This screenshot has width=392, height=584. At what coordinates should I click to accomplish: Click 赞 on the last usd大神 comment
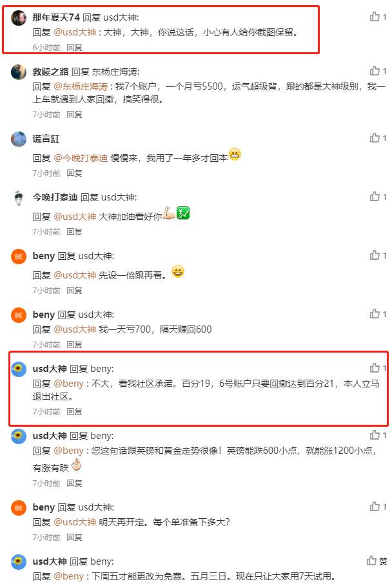coord(377,561)
